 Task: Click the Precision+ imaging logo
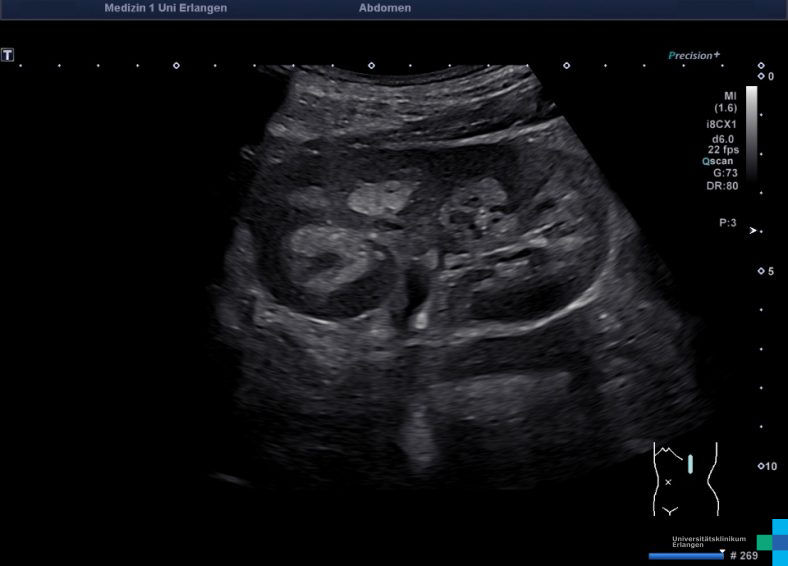pyautogui.click(x=693, y=56)
